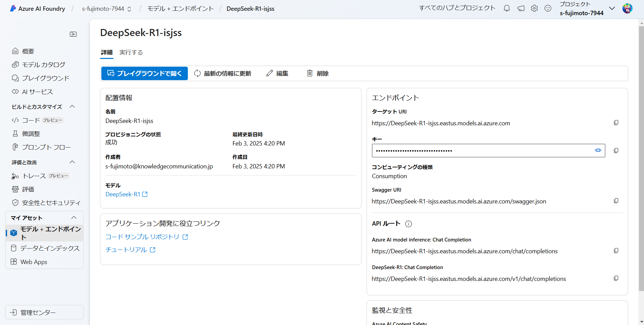Screen dimensions: 644x325
Task: Open コード サンプル リポジトリ link
Action: pyautogui.click(x=147, y=237)
